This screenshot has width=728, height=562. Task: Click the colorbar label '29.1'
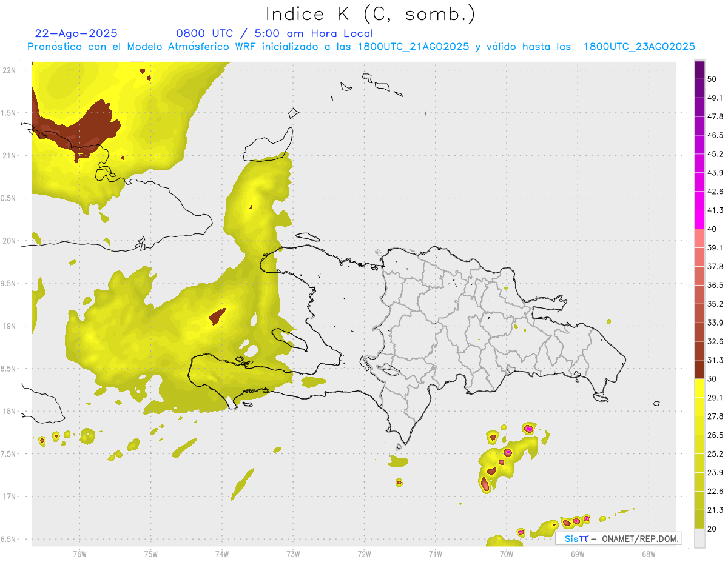tap(715, 398)
